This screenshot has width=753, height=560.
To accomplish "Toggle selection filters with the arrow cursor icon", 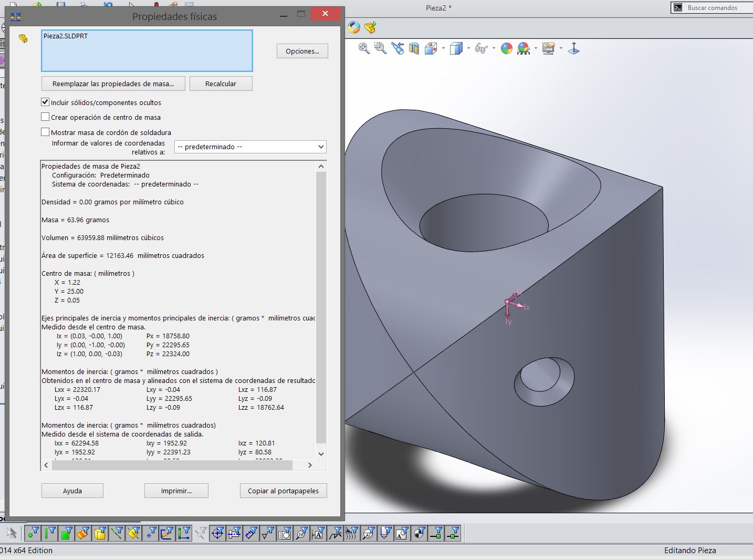I will (12, 533).
